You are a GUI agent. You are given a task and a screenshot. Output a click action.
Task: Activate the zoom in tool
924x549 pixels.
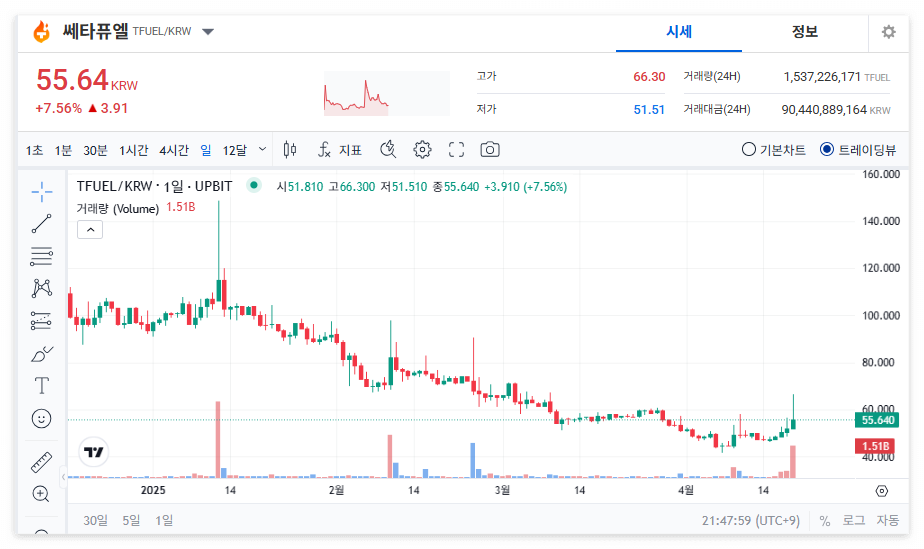[x=41, y=494]
